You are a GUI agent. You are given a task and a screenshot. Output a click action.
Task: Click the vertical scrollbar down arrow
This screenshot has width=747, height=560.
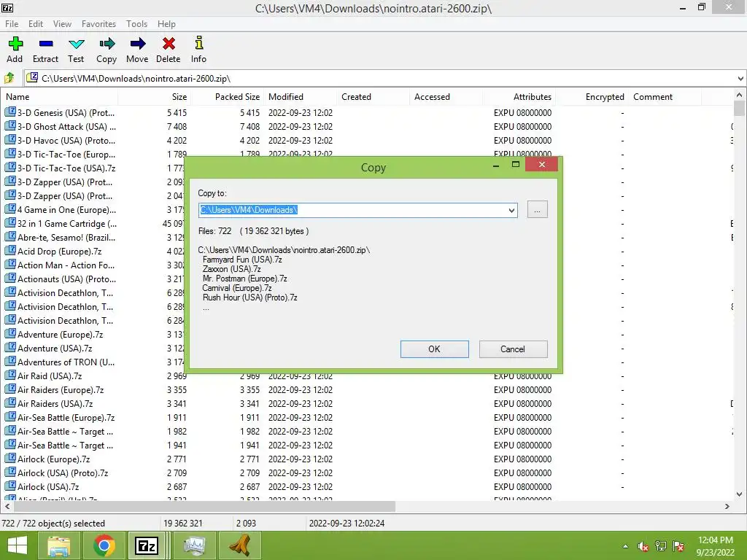click(x=739, y=494)
